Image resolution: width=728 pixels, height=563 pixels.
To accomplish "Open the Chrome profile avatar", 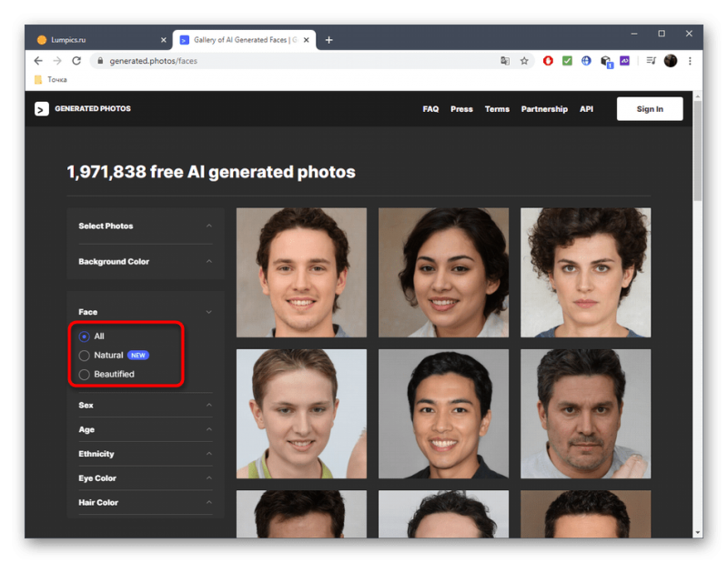I will click(x=671, y=61).
